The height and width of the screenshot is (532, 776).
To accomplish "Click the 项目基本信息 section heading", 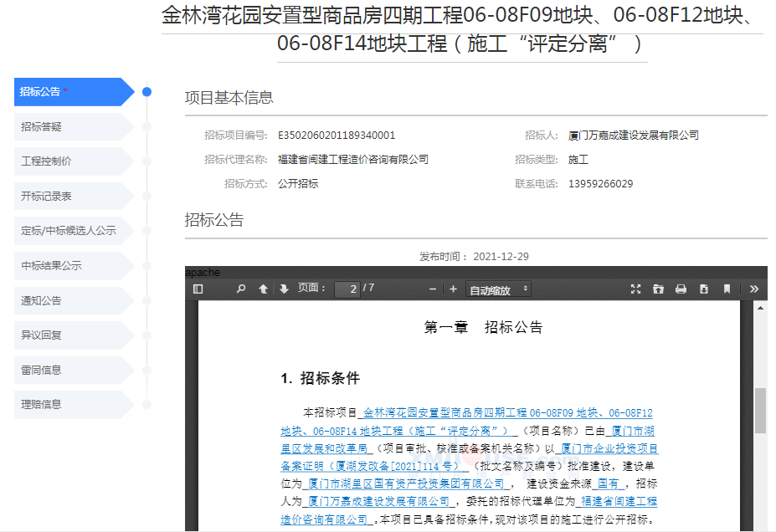I will (x=229, y=98).
